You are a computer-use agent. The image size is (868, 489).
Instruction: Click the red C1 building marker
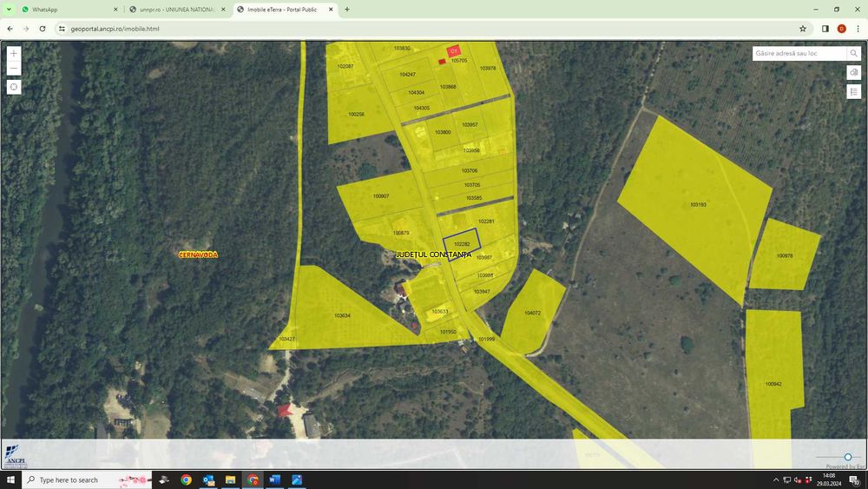[x=454, y=51]
